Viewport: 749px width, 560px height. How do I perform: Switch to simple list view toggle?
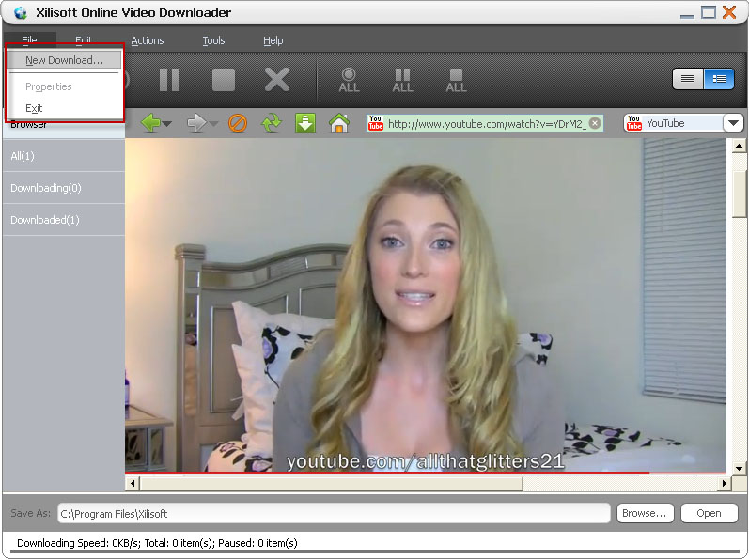pyautogui.click(x=688, y=79)
